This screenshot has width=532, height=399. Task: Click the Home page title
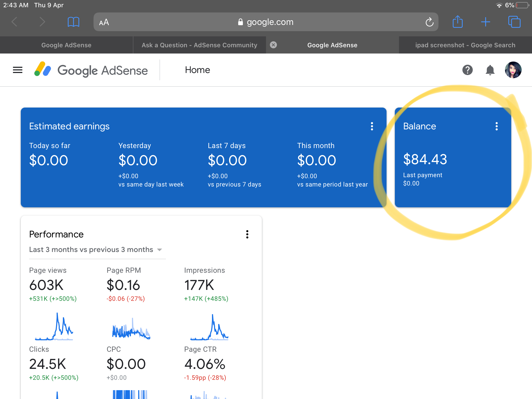(197, 70)
